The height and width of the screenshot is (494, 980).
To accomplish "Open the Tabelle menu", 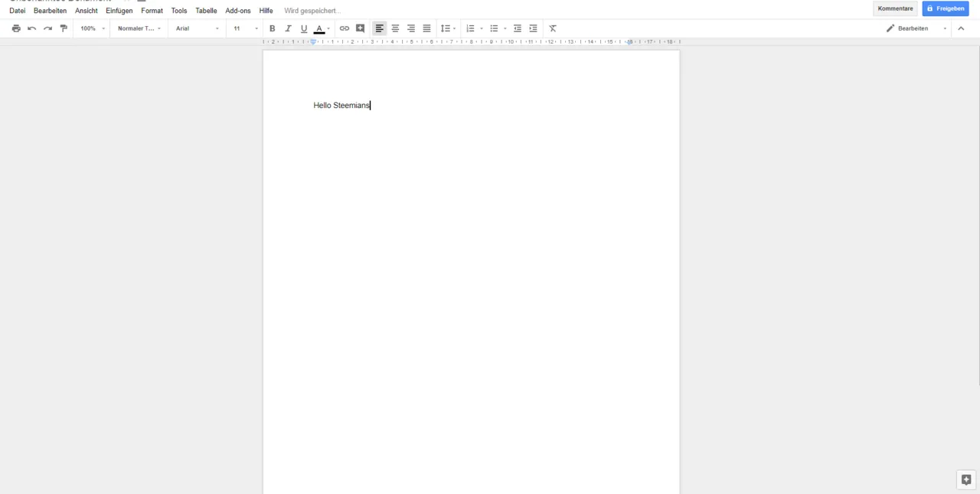I will tap(206, 11).
